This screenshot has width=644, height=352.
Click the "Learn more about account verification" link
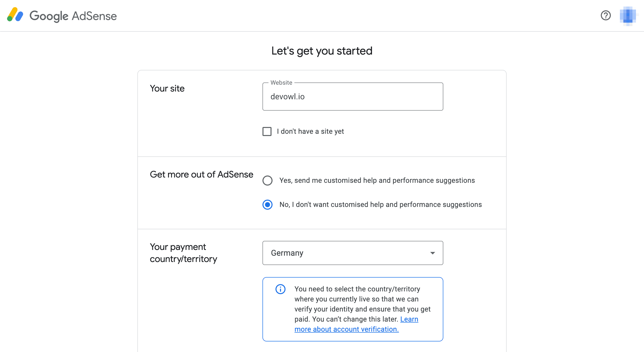(346, 329)
